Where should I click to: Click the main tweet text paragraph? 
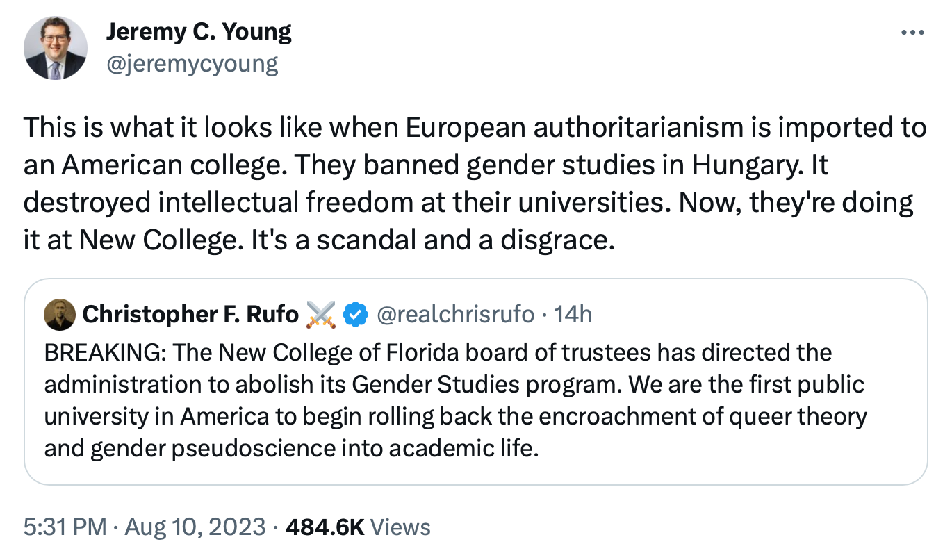pos(473,184)
